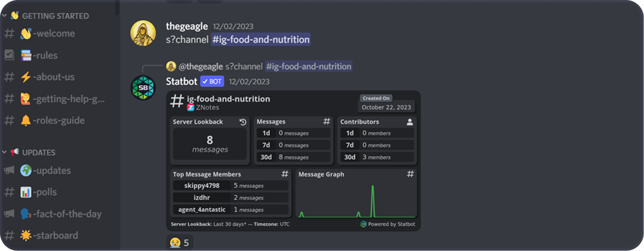Click #ig-food-and-nutrition mention in thegeagle's message
Viewport: 644px width, 251px height.
pyautogui.click(x=260, y=40)
